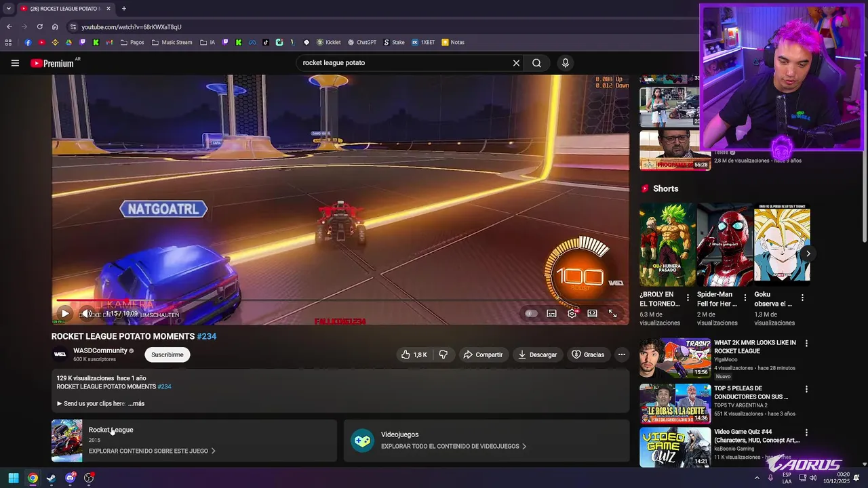
Task: Open the Rocket League game thumbnail
Action: pyautogui.click(x=66, y=441)
